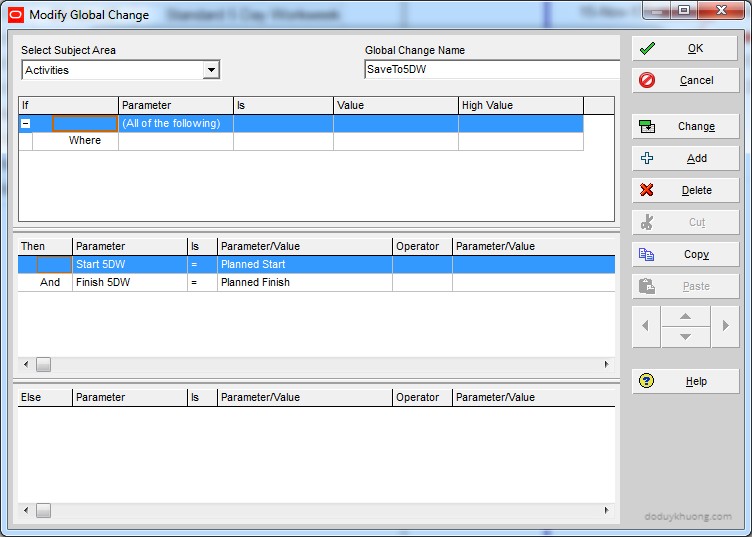Click the yellow Help question icon
The image size is (752, 537).
[x=647, y=381]
